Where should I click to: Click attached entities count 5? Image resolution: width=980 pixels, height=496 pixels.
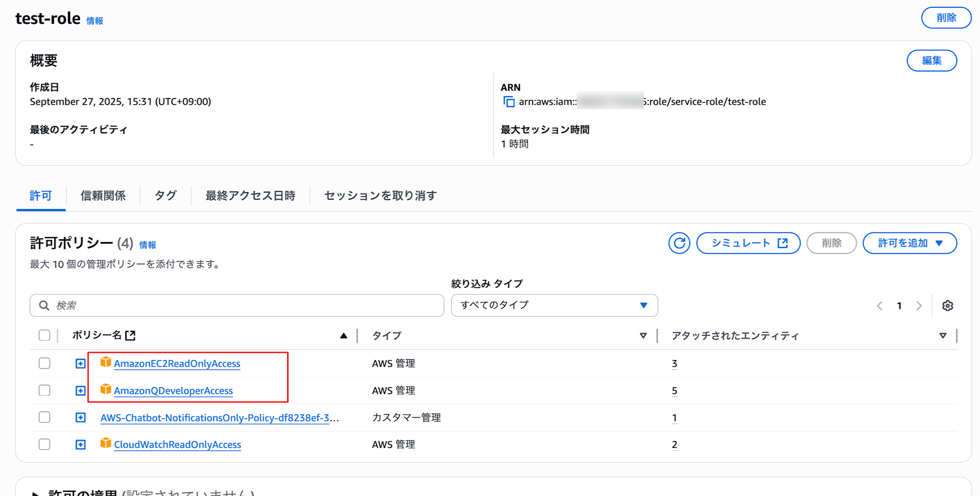click(674, 391)
